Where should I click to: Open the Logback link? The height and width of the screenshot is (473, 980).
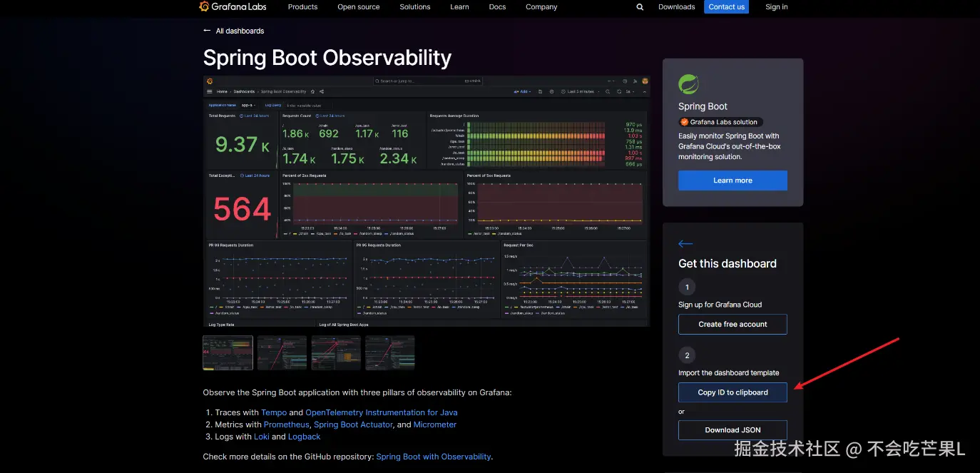(304, 437)
